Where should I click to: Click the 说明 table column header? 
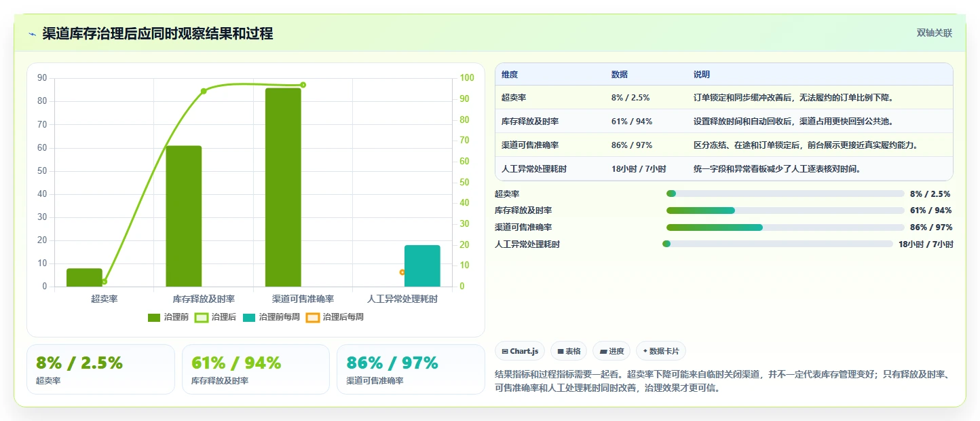pyautogui.click(x=701, y=74)
